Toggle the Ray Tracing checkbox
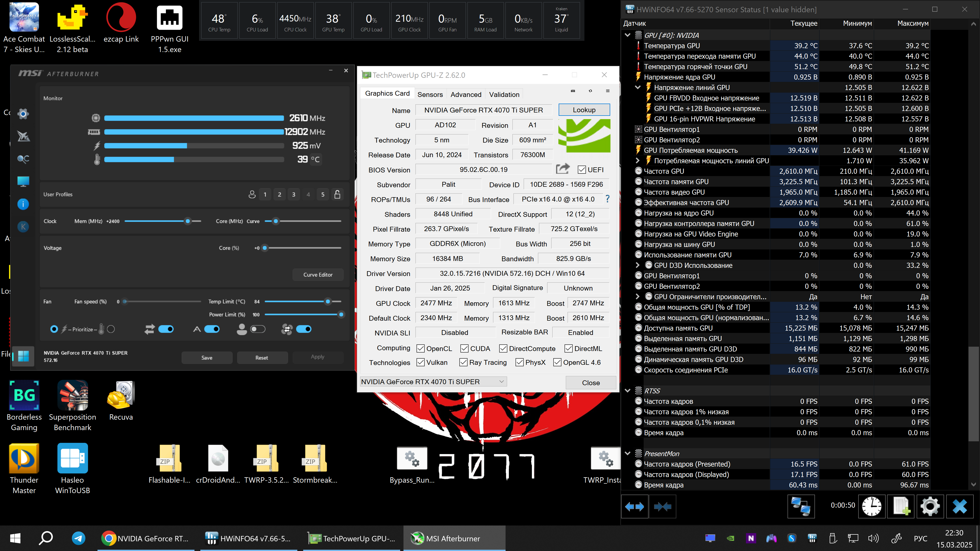The image size is (980, 551). pos(463,362)
